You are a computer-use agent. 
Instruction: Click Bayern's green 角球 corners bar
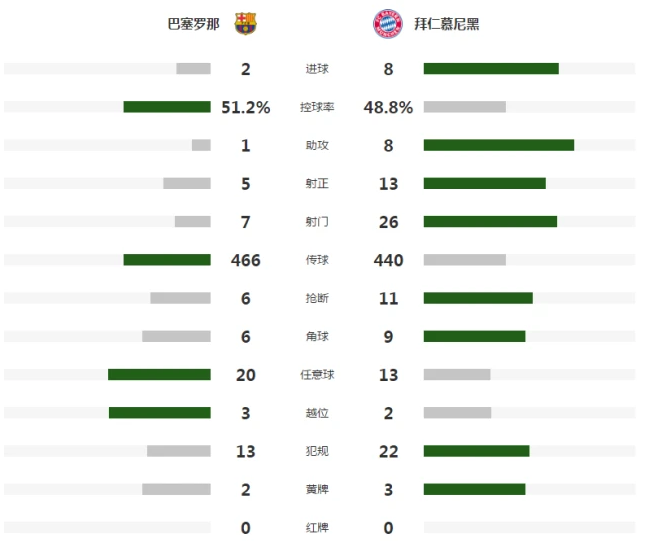[x=475, y=336]
